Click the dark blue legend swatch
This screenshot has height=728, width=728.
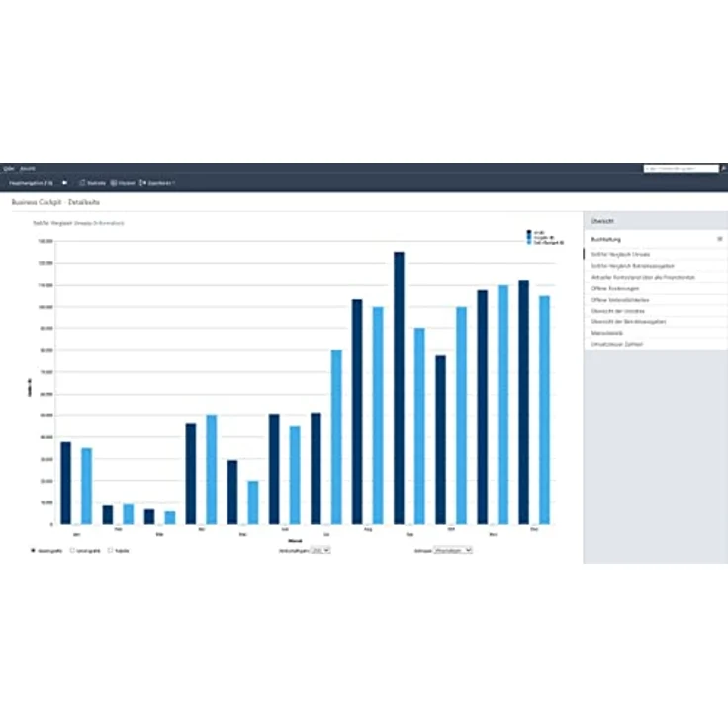(x=529, y=232)
